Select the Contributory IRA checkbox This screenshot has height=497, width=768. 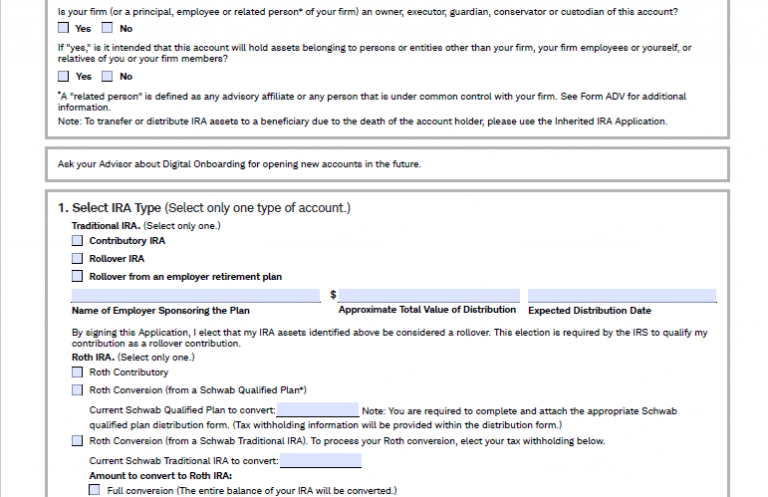click(77, 241)
